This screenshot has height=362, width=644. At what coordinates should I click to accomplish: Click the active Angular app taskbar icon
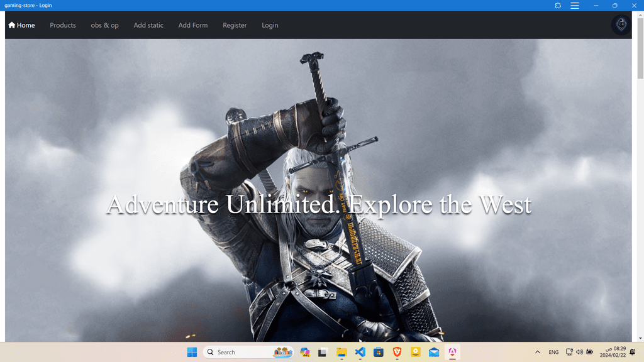pyautogui.click(x=452, y=352)
